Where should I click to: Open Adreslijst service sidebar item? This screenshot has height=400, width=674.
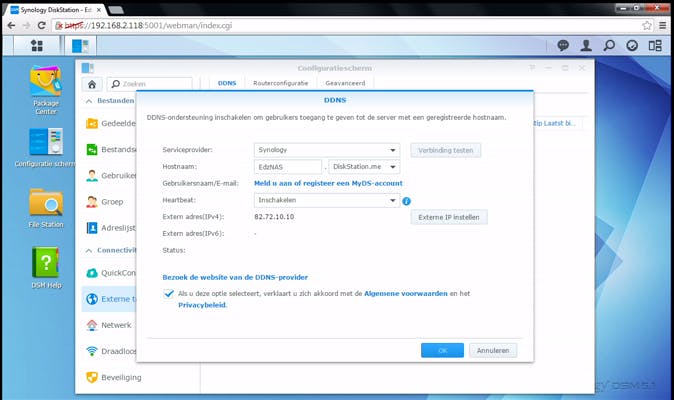(x=111, y=228)
